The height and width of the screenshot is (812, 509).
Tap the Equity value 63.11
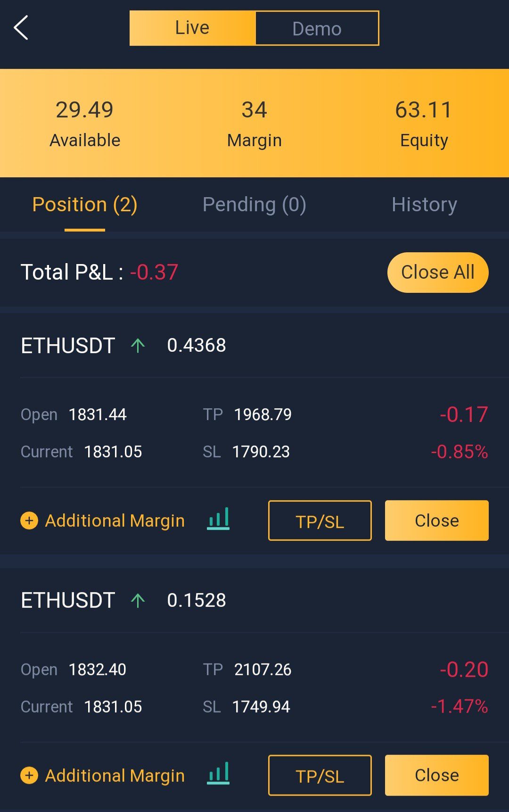[x=424, y=110]
